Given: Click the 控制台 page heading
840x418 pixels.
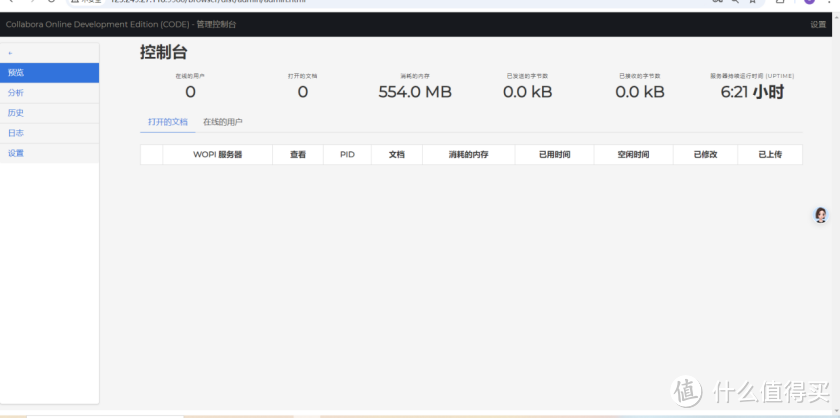Looking at the screenshot, I should pos(163,53).
